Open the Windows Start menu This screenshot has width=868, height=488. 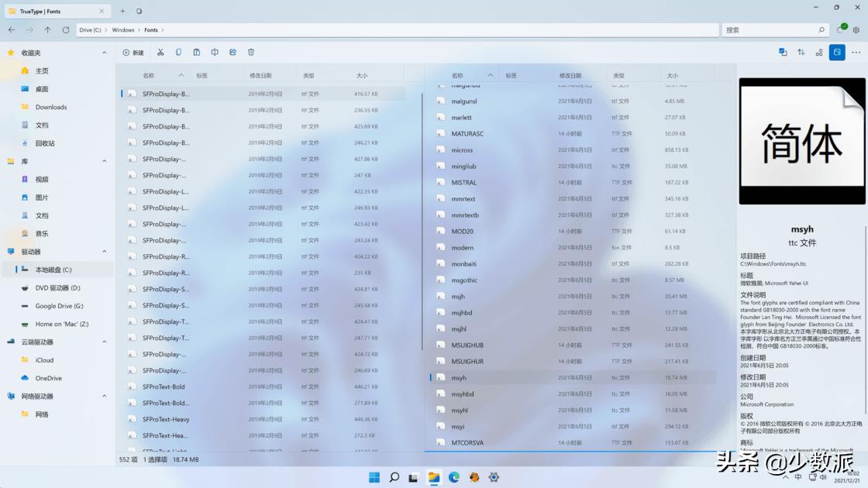pos(374,477)
